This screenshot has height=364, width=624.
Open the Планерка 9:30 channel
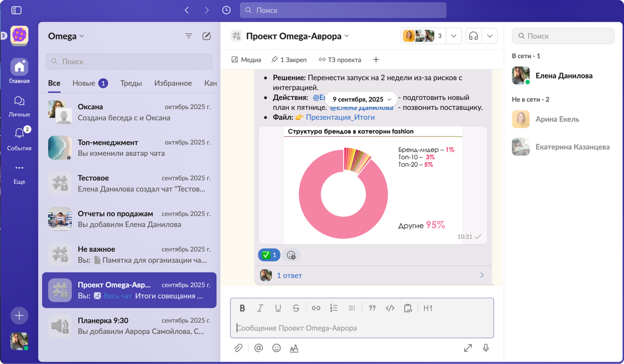[129, 326]
